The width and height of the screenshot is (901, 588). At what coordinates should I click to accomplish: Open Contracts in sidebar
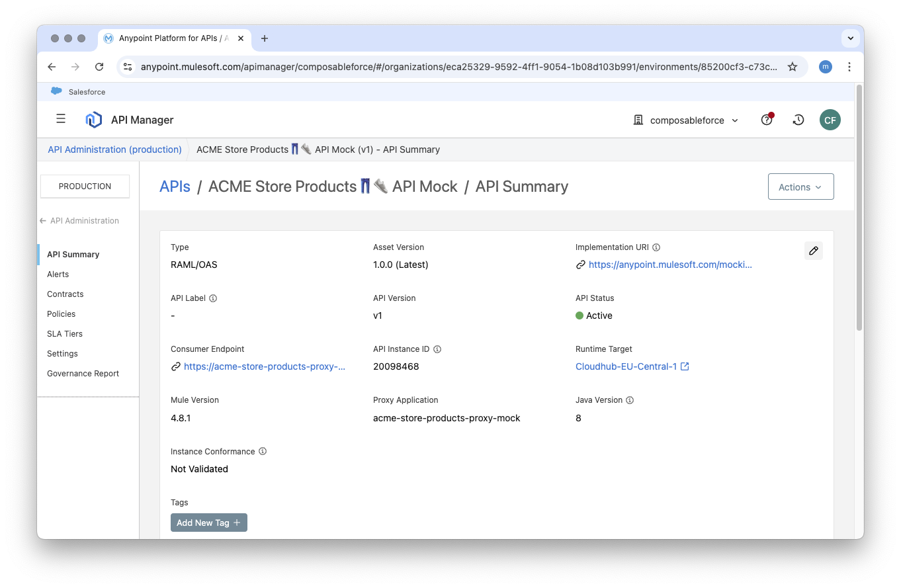pyautogui.click(x=65, y=294)
